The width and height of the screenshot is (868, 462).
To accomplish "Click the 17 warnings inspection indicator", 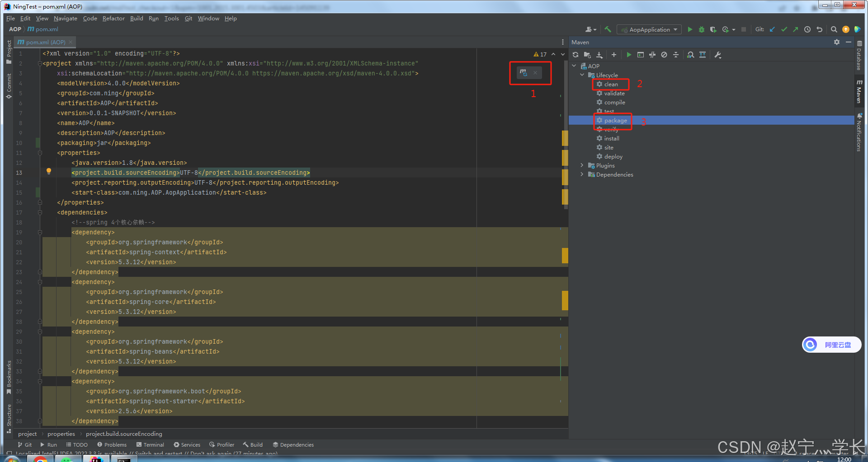I will tap(540, 54).
